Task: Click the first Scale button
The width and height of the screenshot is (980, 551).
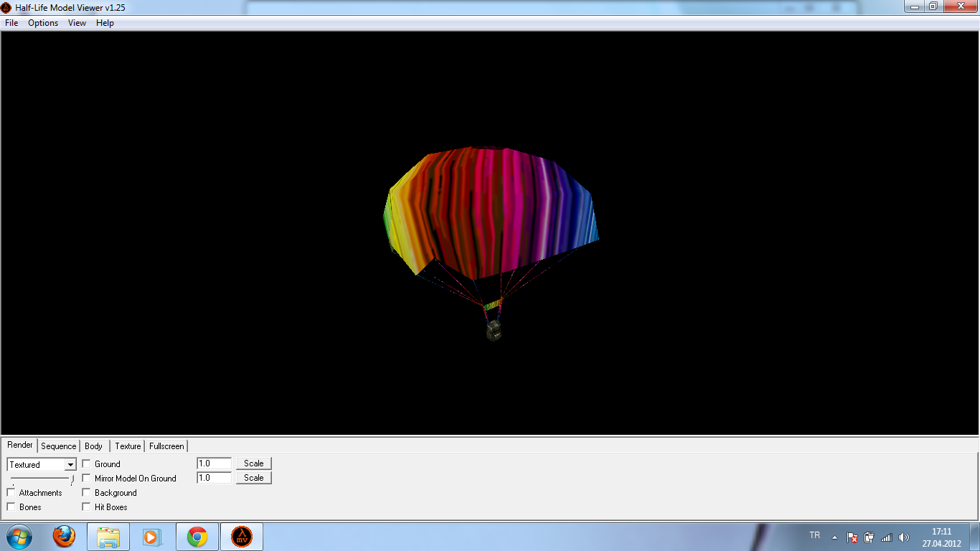Action: (254, 463)
